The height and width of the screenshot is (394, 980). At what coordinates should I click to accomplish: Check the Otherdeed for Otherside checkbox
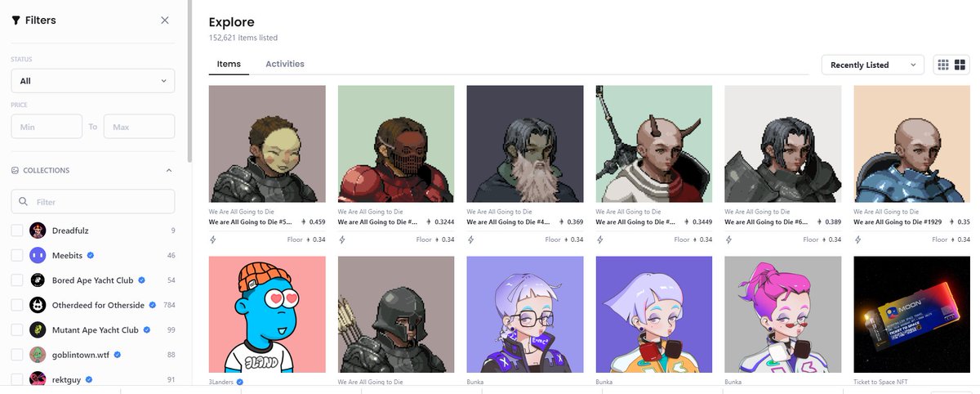[x=17, y=305]
